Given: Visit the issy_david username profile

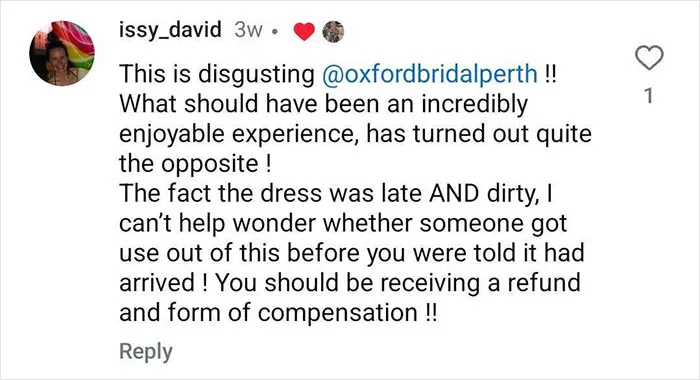Looking at the screenshot, I should tap(170, 30).
